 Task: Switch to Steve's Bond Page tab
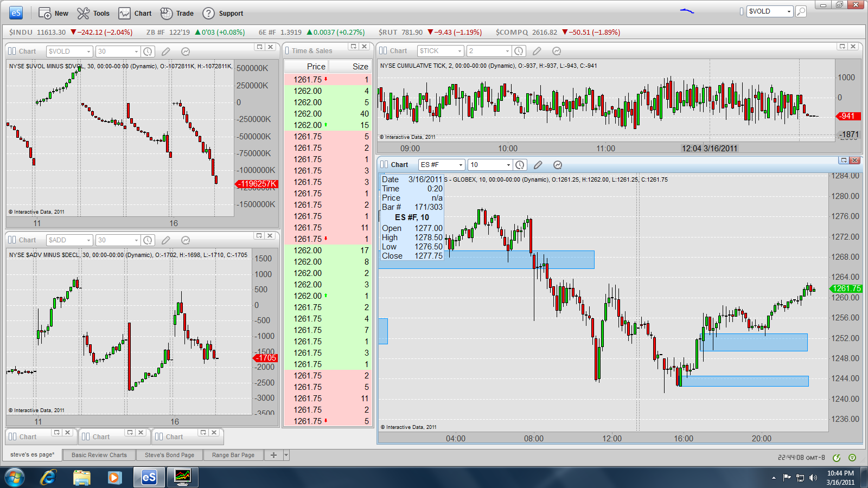(x=169, y=455)
